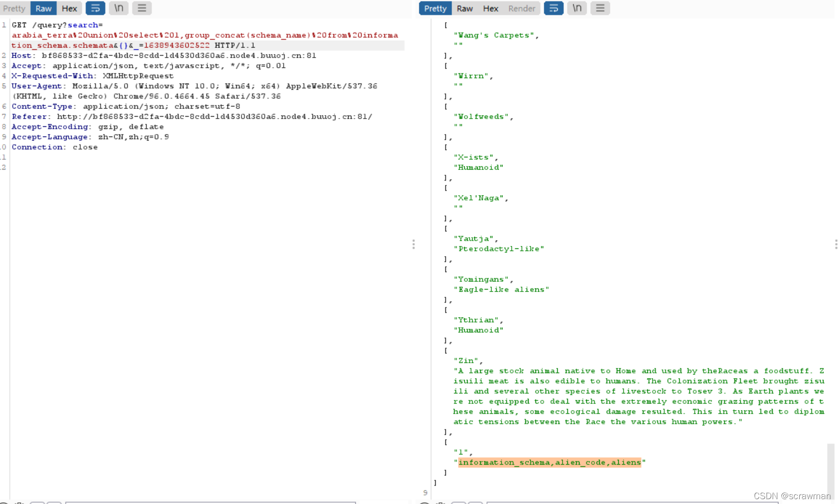Click the Content-Type header line
Viewport: 838px width, 504px height.
(x=126, y=107)
